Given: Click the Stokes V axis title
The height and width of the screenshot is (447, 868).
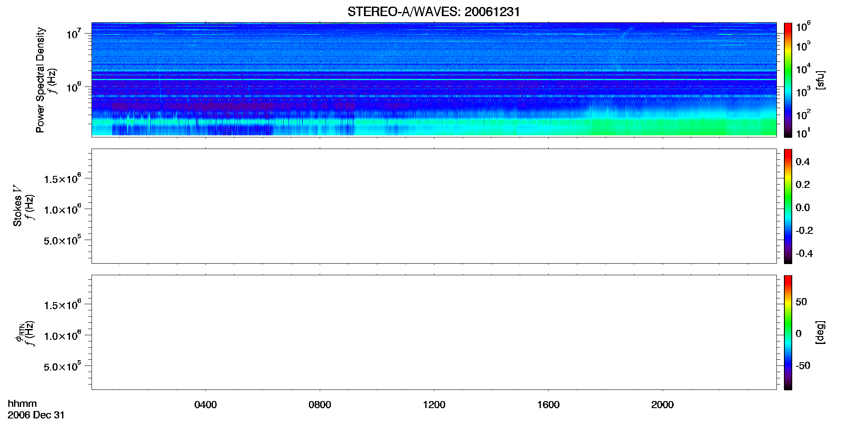Looking at the screenshot, I should [x=17, y=205].
